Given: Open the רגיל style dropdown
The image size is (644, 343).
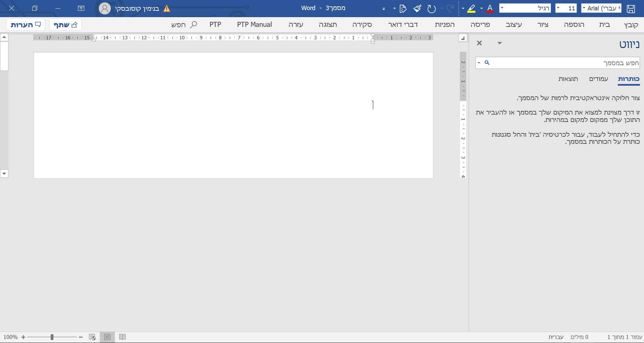Looking at the screenshot, I should [502, 8].
